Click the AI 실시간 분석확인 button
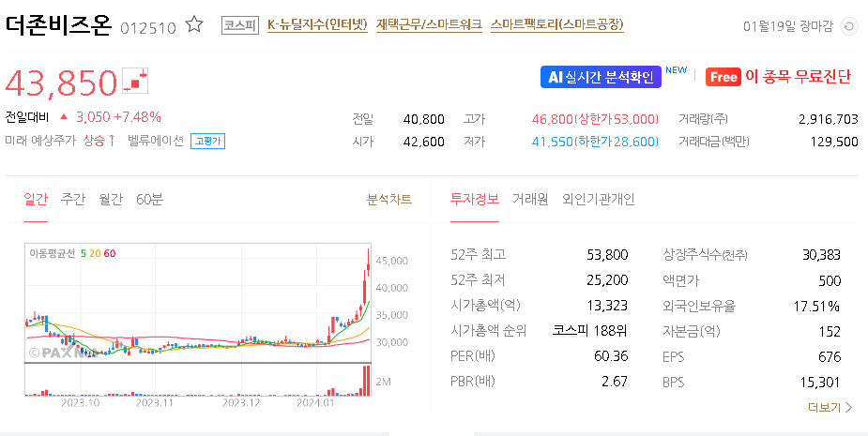Viewport: 868px width, 436px height. coord(601,77)
